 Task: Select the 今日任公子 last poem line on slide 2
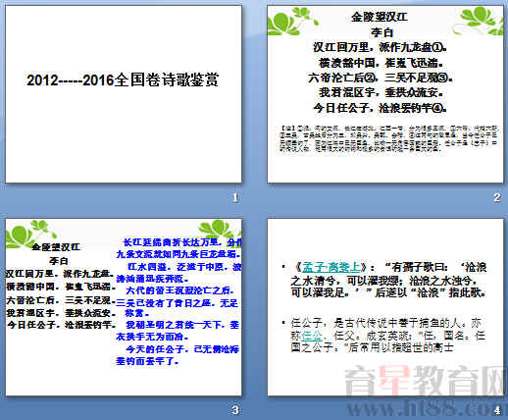(x=381, y=108)
